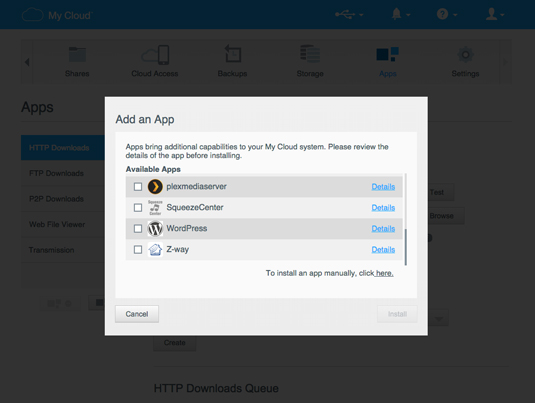Open Details for SqueezeCenter
535x403 pixels.
pos(383,207)
